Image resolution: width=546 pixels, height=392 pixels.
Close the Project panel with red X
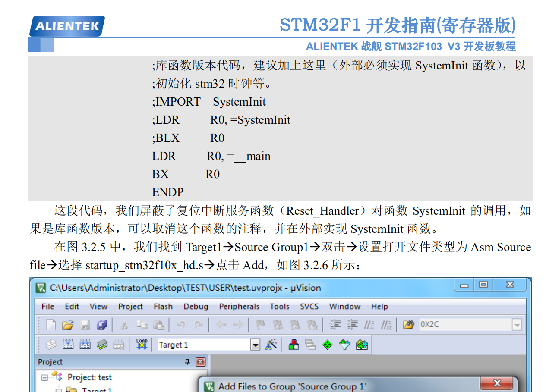point(200,362)
